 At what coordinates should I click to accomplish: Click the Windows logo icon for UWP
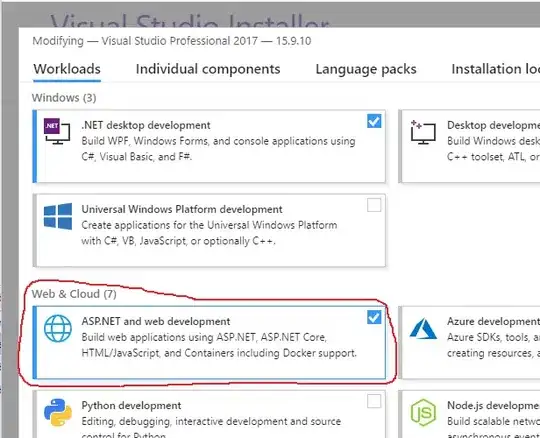coord(58,216)
